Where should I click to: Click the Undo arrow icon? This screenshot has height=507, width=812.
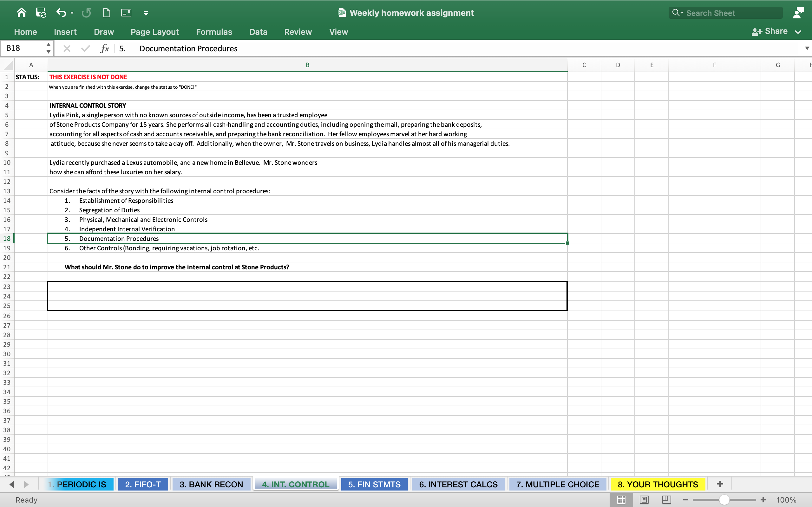61,13
